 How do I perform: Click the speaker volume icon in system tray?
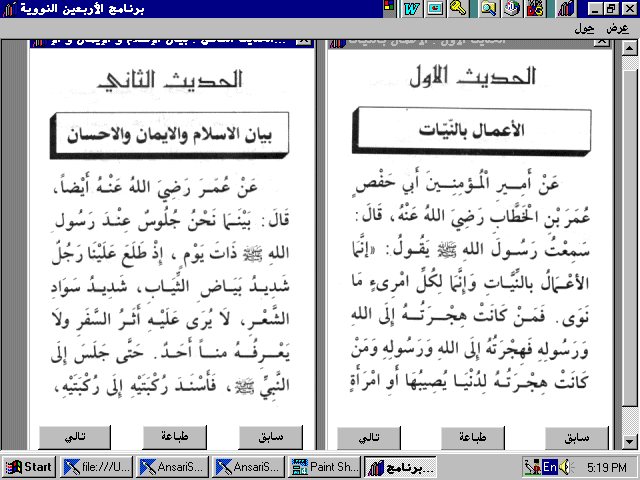coord(565,466)
